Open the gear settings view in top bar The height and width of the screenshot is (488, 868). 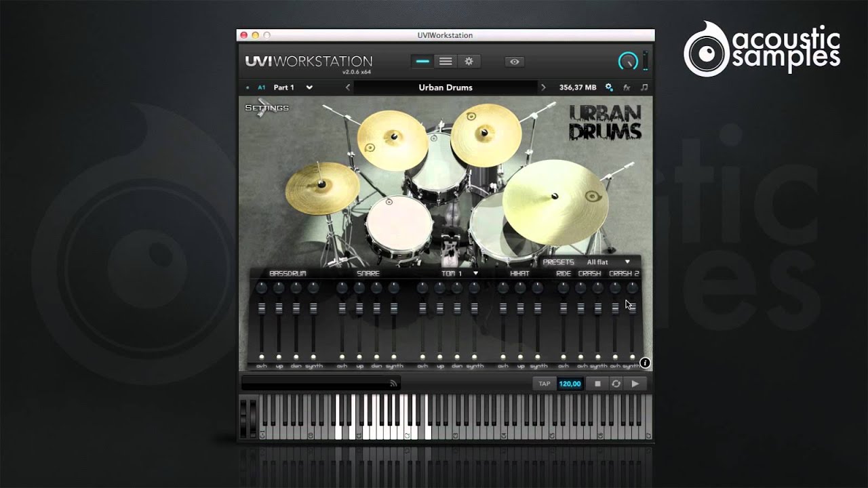point(469,61)
